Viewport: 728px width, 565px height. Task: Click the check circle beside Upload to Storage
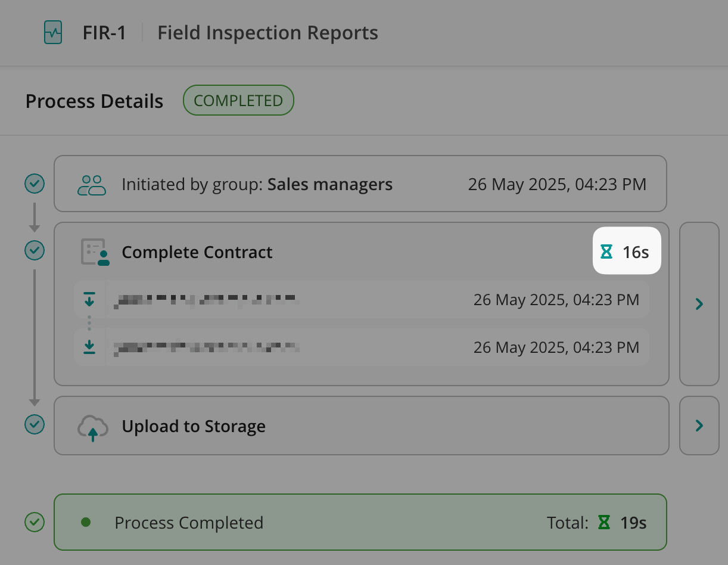35,425
